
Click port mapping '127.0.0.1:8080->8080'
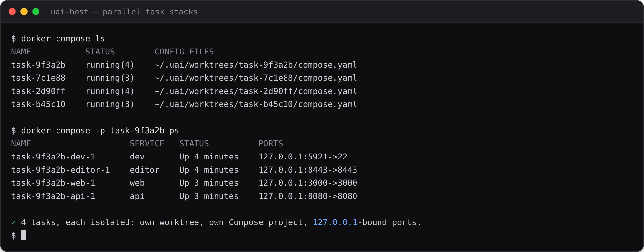308,196
